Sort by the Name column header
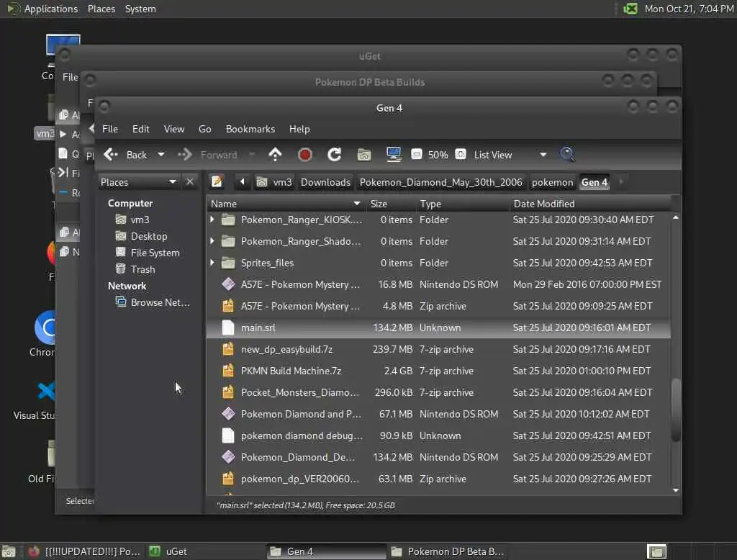 point(286,204)
